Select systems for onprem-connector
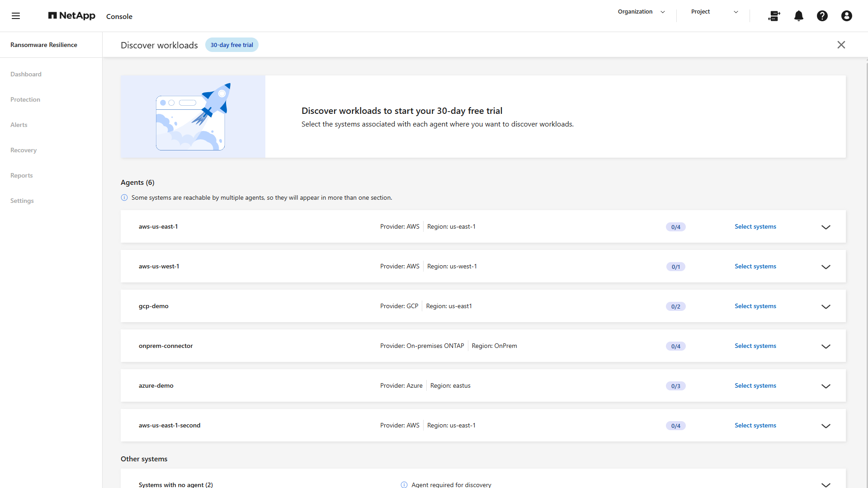Image resolution: width=868 pixels, height=488 pixels. click(x=755, y=346)
